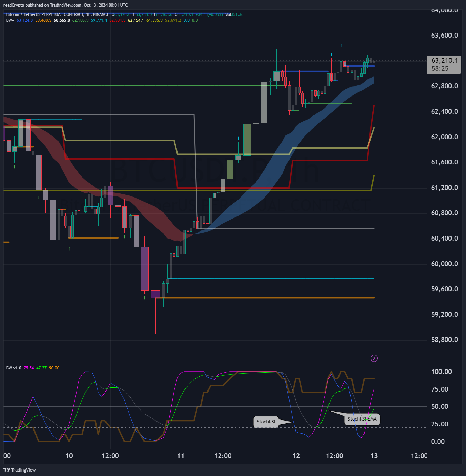Click the Vol 351.36 reading
This screenshot has height=476, width=466.
pos(234,14)
